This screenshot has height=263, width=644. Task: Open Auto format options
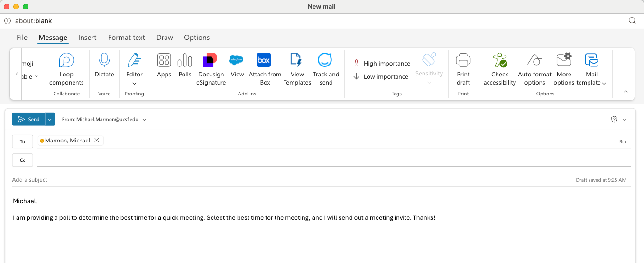(534, 69)
